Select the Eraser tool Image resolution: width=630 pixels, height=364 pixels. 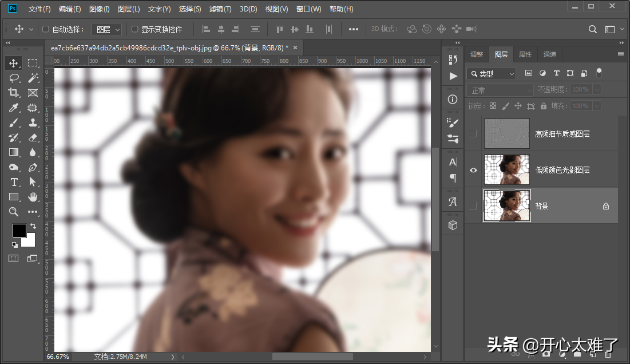pos(33,137)
